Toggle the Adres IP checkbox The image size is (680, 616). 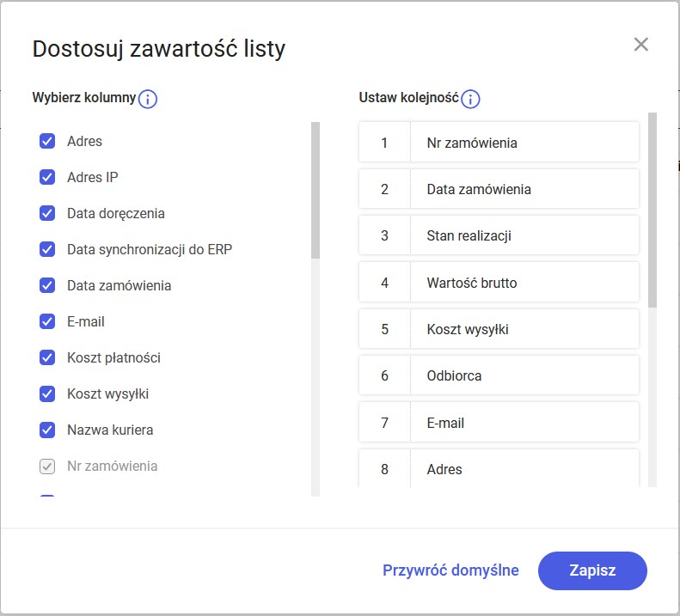[47, 177]
